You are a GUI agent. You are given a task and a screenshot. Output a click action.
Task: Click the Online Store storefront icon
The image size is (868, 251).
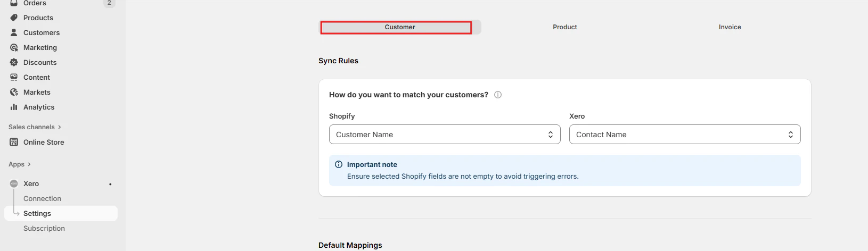(x=14, y=142)
